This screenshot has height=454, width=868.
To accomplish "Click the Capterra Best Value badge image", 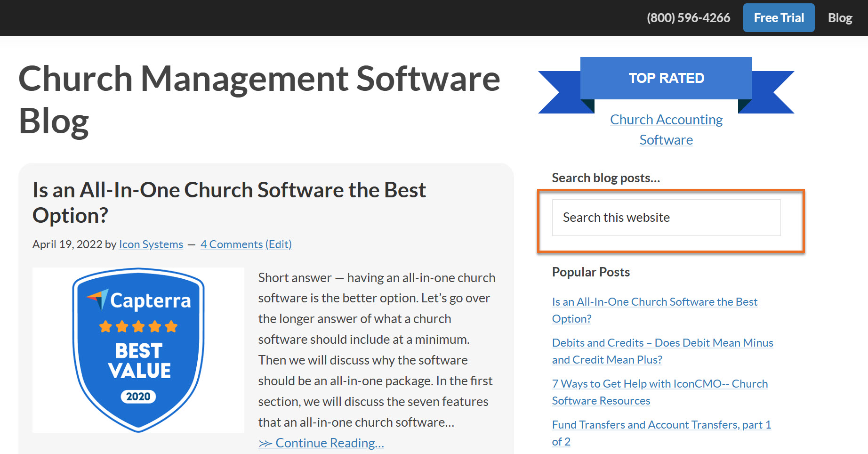I will (x=138, y=350).
